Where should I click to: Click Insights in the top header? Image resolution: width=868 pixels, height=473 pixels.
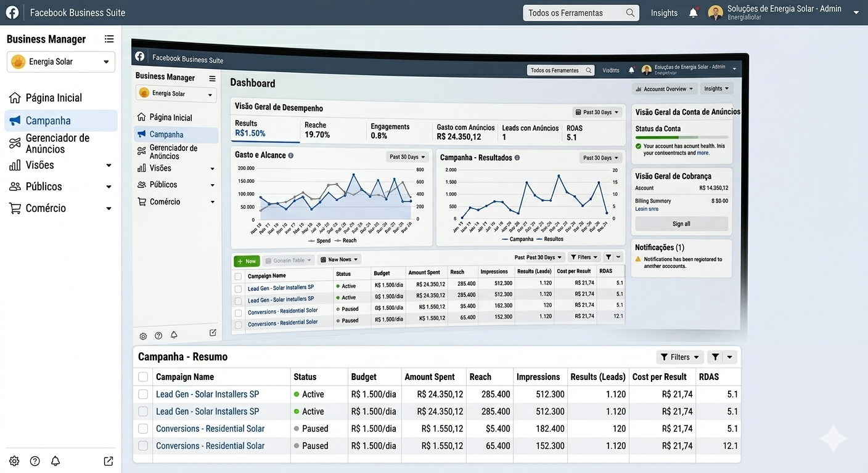(x=664, y=13)
